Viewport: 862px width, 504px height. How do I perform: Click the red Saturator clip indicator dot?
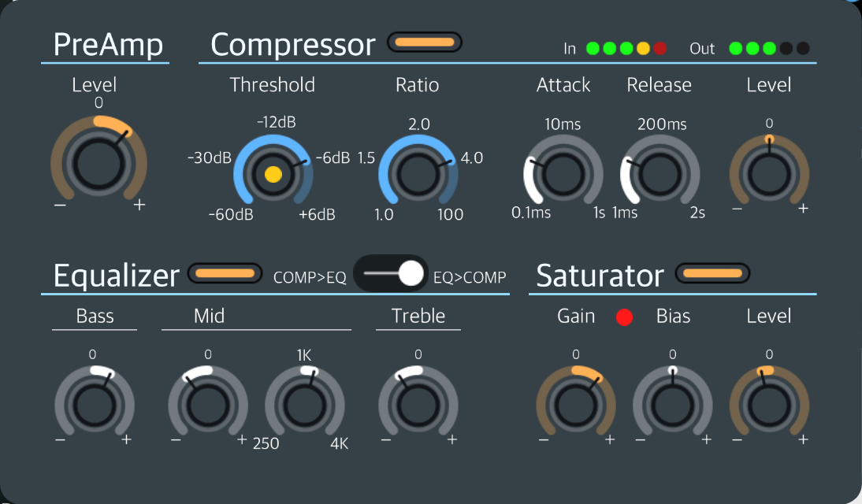pyautogui.click(x=625, y=317)
